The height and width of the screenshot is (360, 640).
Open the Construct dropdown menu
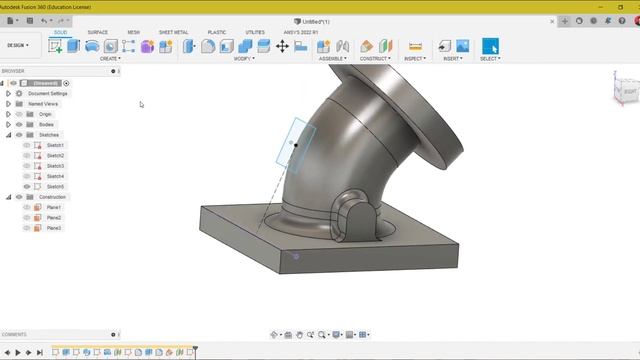[375, 59]
